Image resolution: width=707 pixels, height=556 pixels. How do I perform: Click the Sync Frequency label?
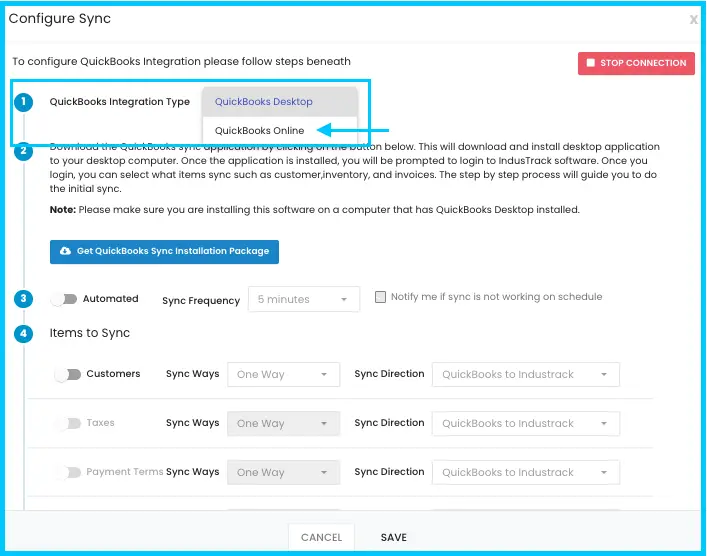point(201,301)
